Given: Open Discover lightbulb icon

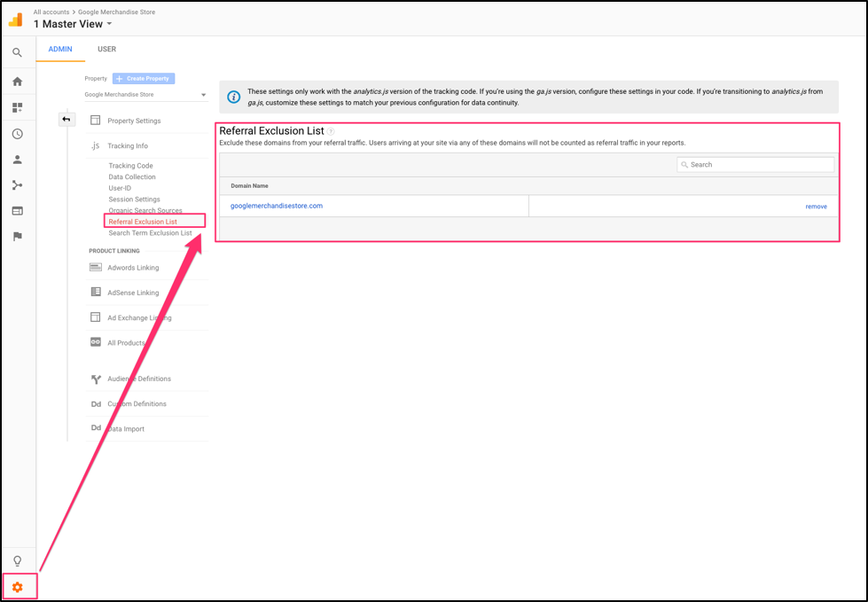Looking at the screenshot, I should click(x=17, y=561).
